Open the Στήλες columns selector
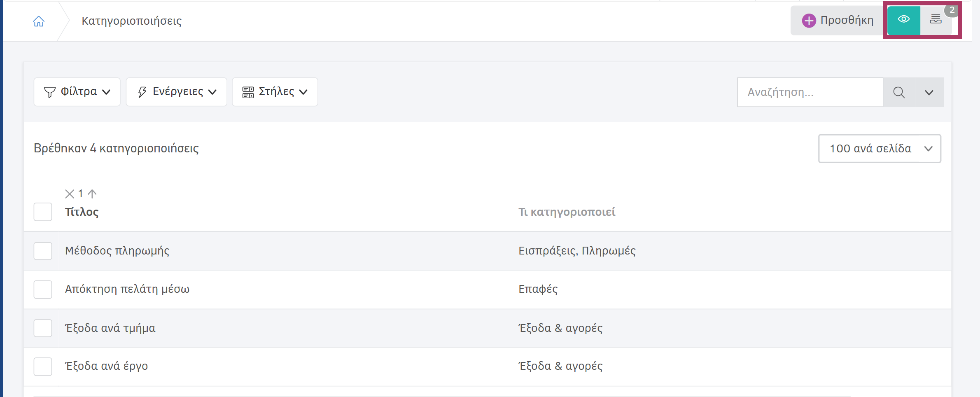This screenshot has width=980, height=397. [x=275, y=92]
